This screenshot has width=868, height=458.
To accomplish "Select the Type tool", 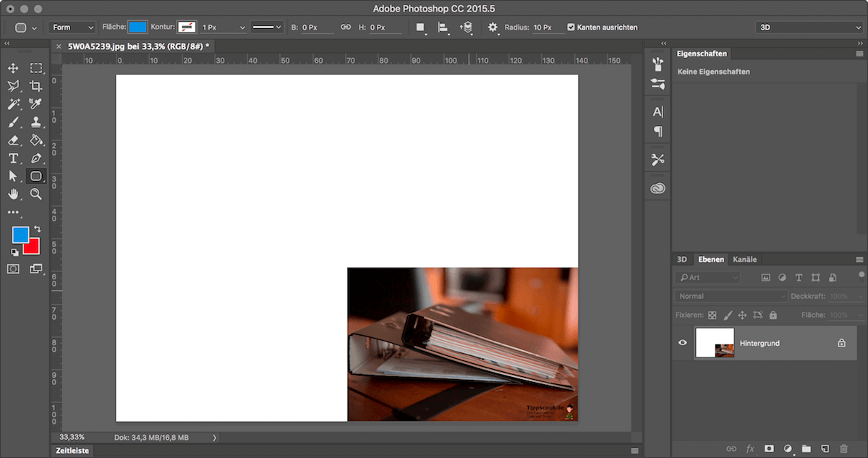I will coord(13,158).
